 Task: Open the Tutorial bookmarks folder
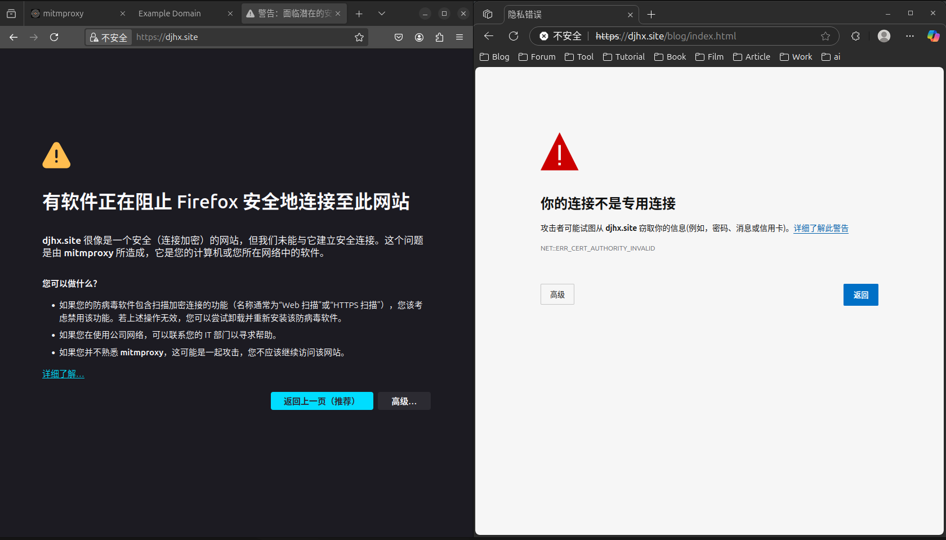624,57
